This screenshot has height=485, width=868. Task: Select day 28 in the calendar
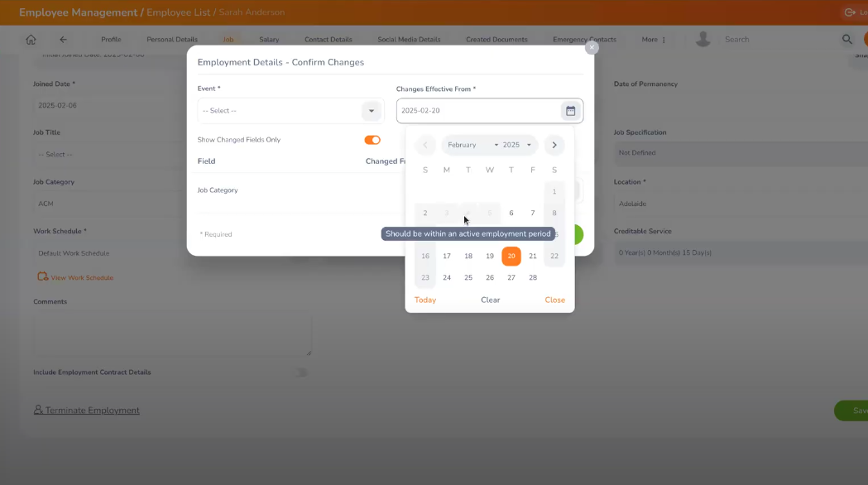(533, 278)
